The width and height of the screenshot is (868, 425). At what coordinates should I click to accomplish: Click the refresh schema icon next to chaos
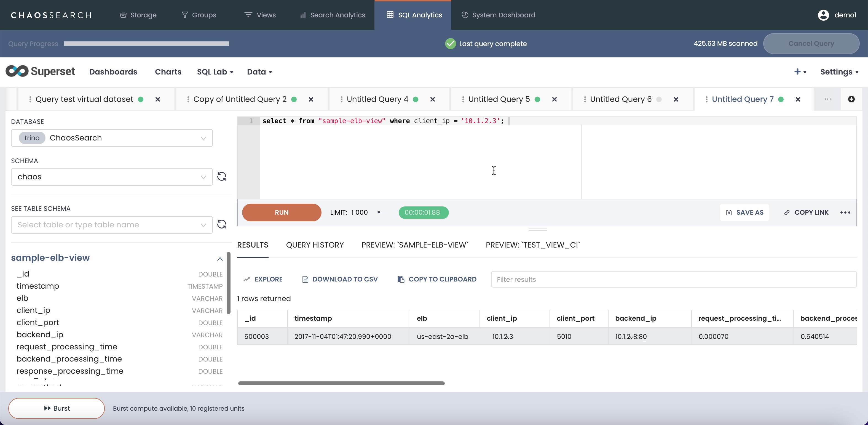221,176
